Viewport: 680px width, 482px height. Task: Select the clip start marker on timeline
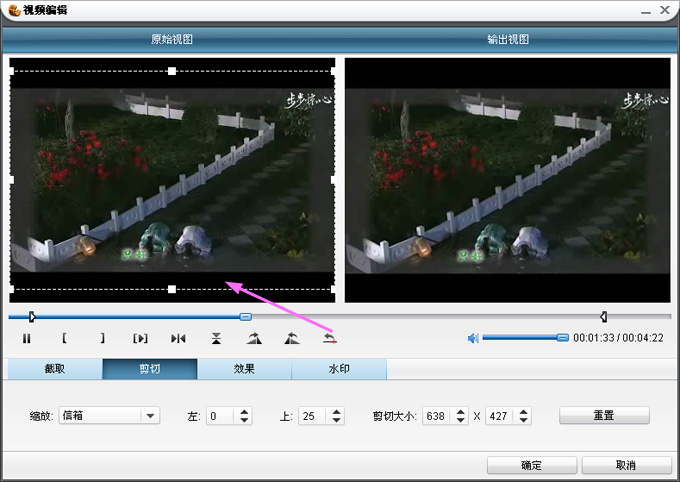pos(32,317)
